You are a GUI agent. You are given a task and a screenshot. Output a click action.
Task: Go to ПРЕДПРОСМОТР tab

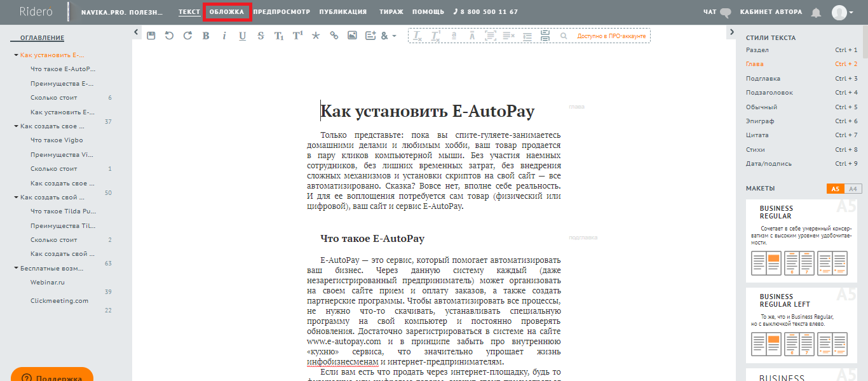[281, 12]
